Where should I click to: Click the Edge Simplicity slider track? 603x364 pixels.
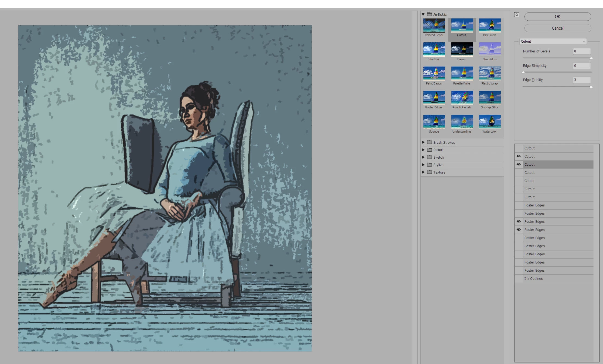pyautogui.click(x=557, y=72)
